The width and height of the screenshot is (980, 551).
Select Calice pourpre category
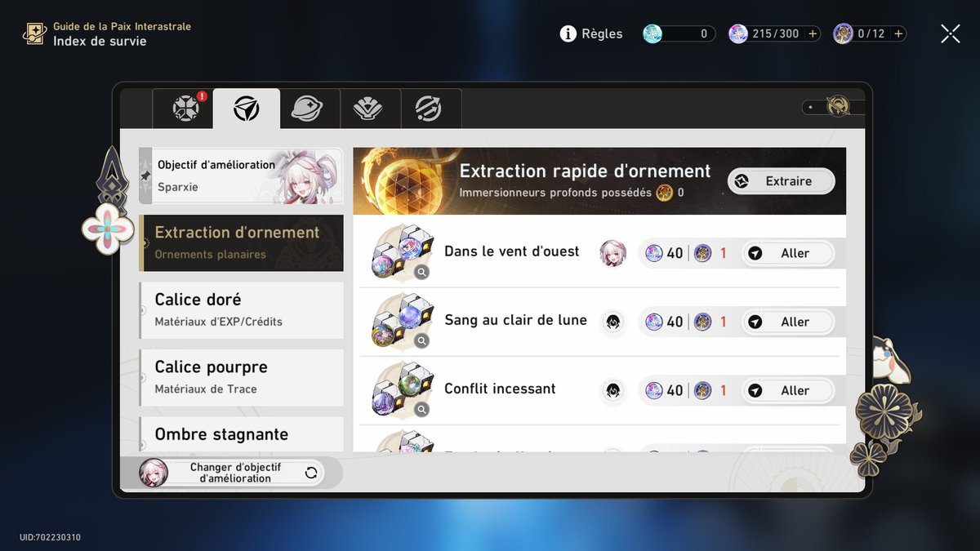(241, 378)
